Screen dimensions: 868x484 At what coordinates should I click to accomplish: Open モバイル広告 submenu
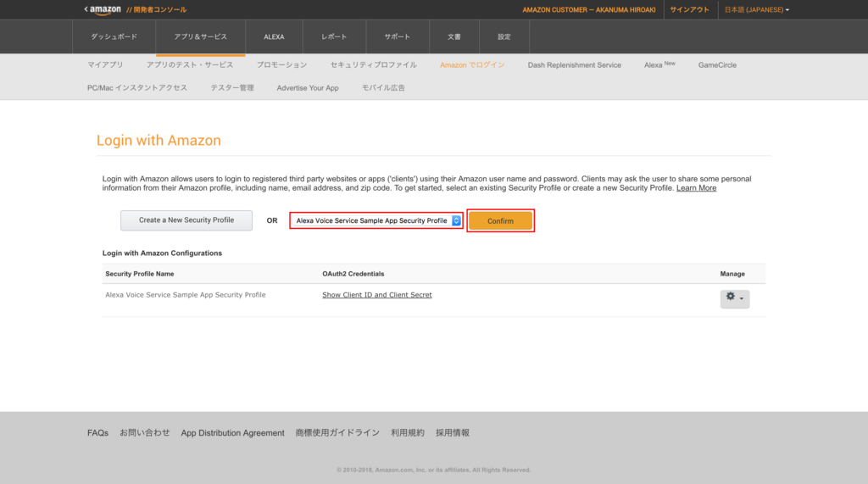(x=383, y=87)
